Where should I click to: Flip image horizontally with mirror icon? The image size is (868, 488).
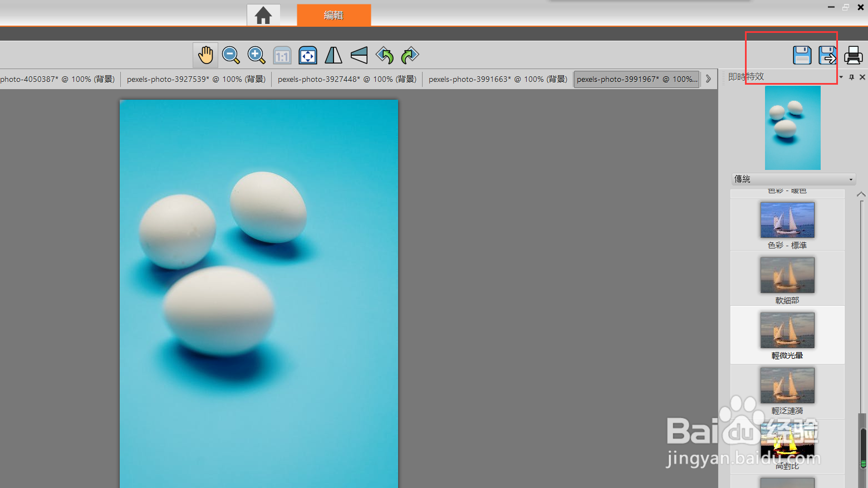pyautogui.click(x=334, y=55)
